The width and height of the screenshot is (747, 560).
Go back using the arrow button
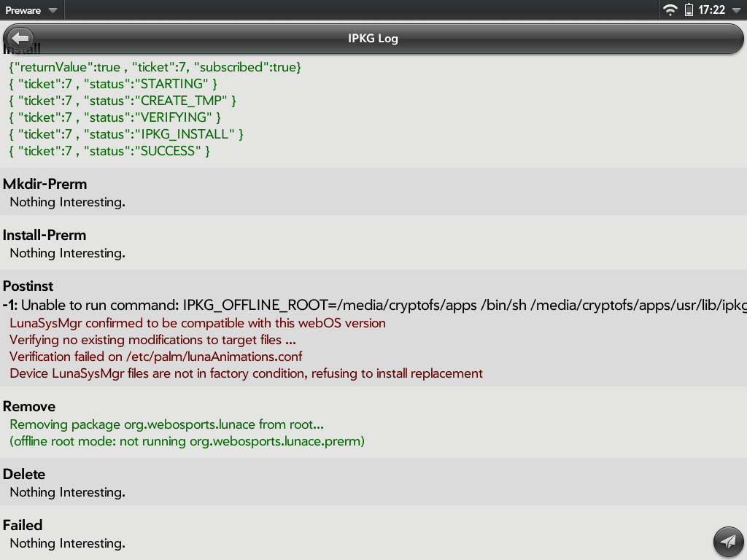point(20,38)
